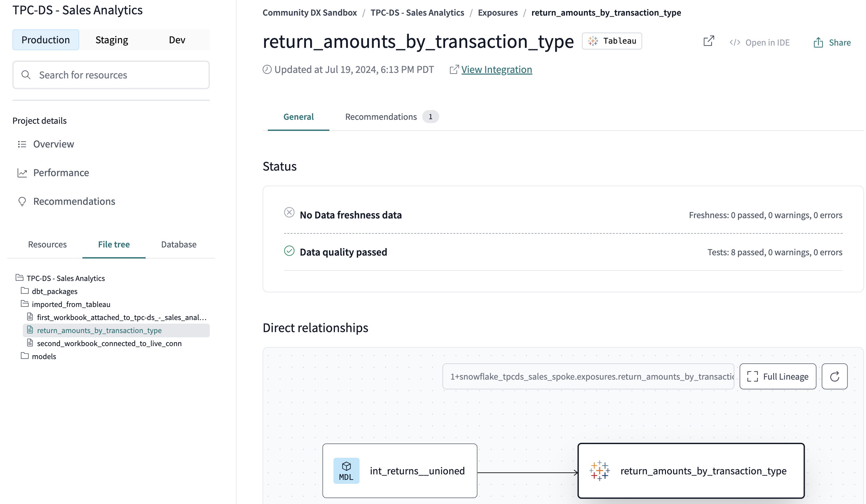Switch to the Dev environment tab
This screenshot has width=866, height=504.
[x=177, y=40]
